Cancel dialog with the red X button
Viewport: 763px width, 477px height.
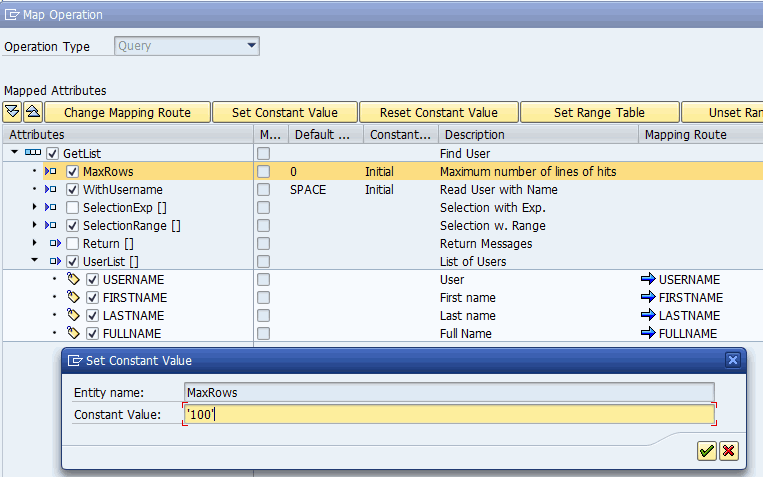(728, 451)
